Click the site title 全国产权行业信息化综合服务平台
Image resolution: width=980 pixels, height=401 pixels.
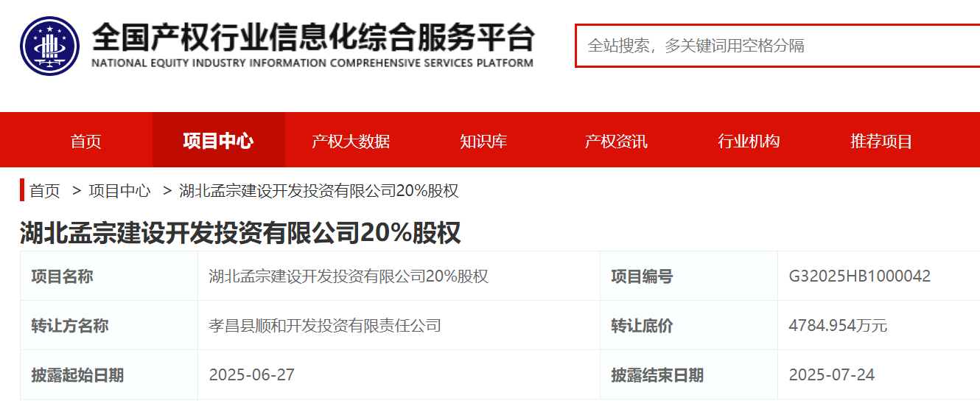point(312,37)
